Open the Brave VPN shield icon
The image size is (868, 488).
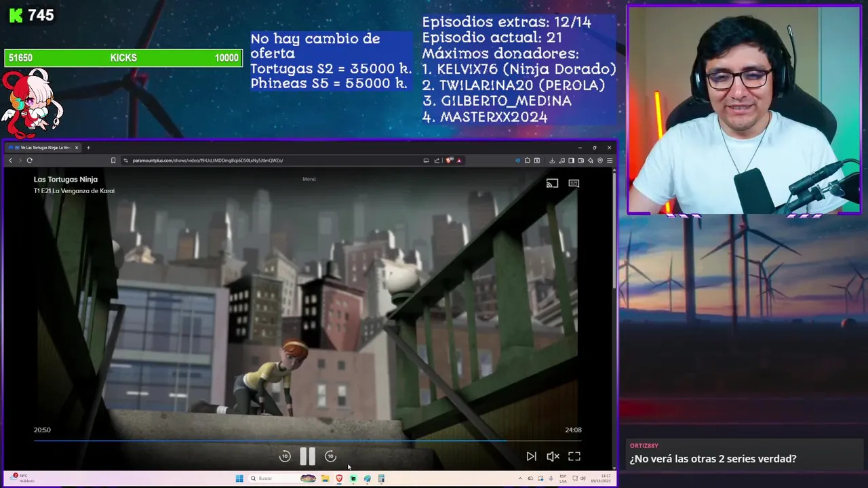tap(600, 161)
